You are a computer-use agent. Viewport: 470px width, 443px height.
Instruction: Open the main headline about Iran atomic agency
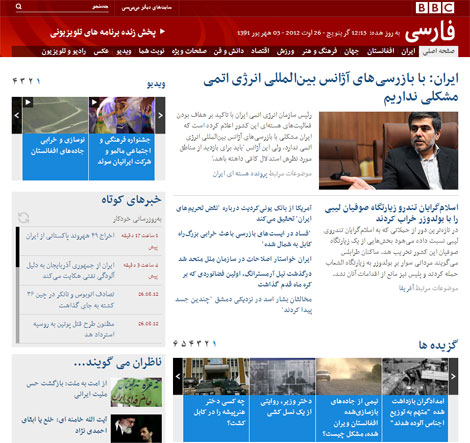click(x=331, y=88)
